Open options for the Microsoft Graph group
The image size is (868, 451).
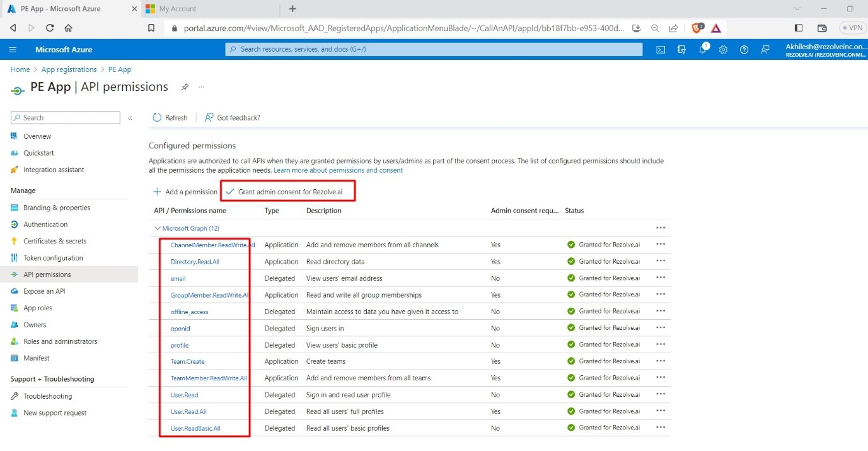tap(661, 228)
